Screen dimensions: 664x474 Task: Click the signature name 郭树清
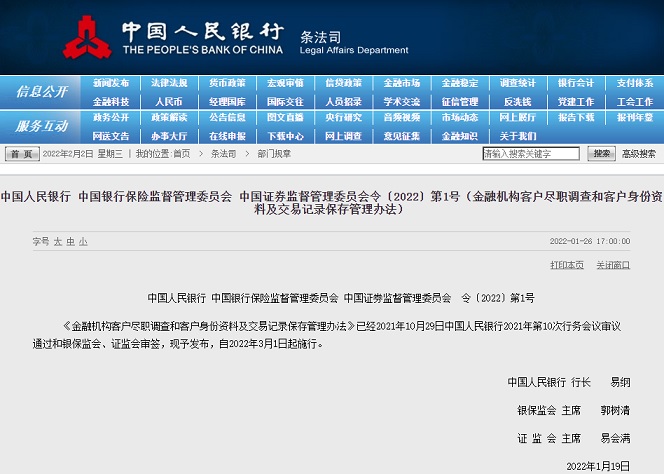[x=615, y=410]
